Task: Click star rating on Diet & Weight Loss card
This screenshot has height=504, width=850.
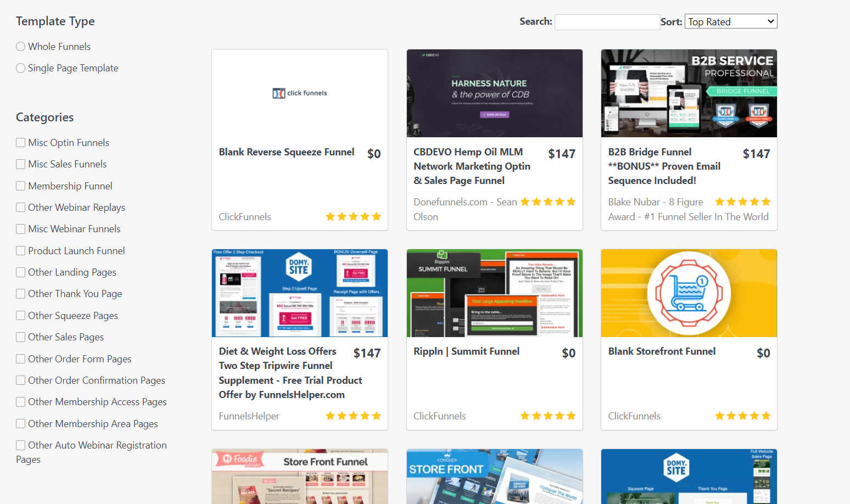Action: [x=353, y=416]
